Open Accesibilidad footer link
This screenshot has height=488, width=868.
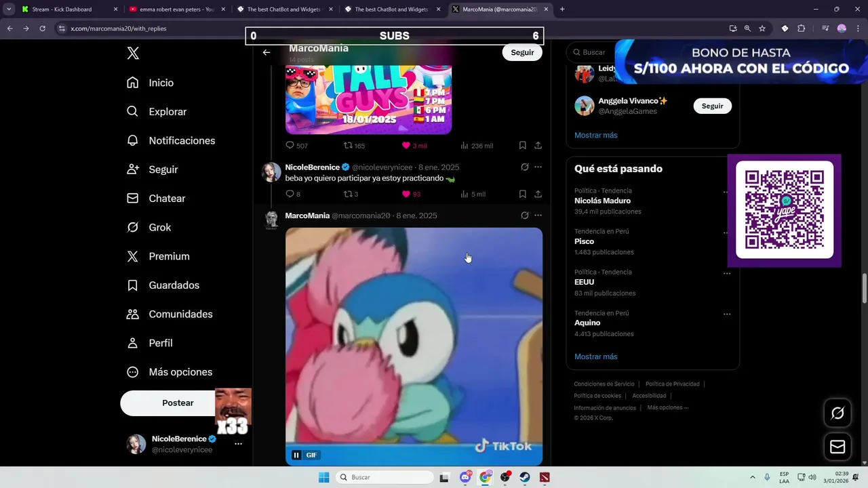pos(649,396)
